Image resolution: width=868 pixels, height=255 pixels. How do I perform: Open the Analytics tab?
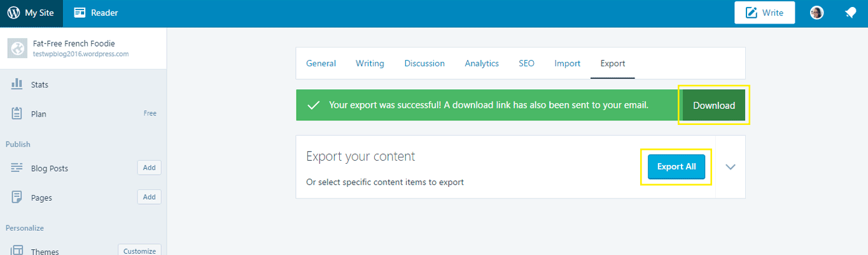(x=482, y=63)
